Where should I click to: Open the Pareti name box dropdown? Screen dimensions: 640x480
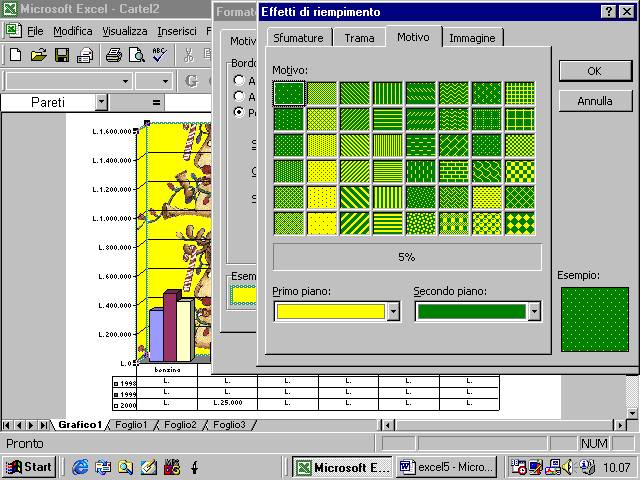tap(101, 102)
